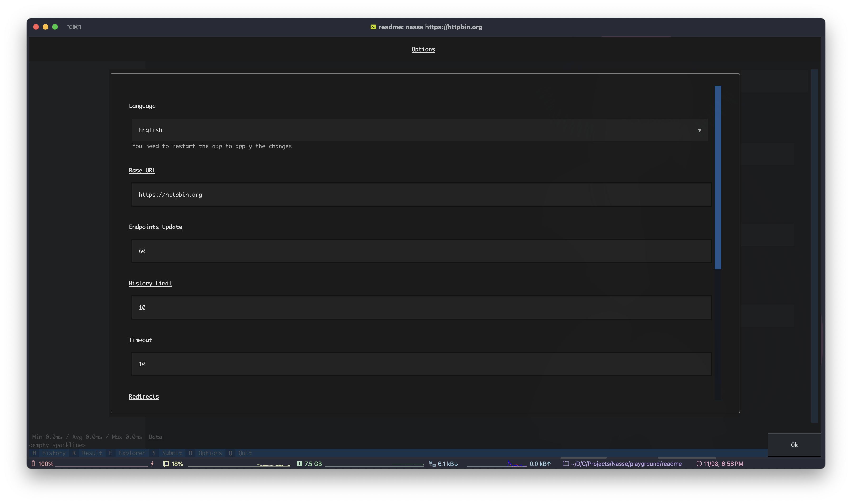Click the clock icon in status bar
852x504 pixels.
pos(699,464)
